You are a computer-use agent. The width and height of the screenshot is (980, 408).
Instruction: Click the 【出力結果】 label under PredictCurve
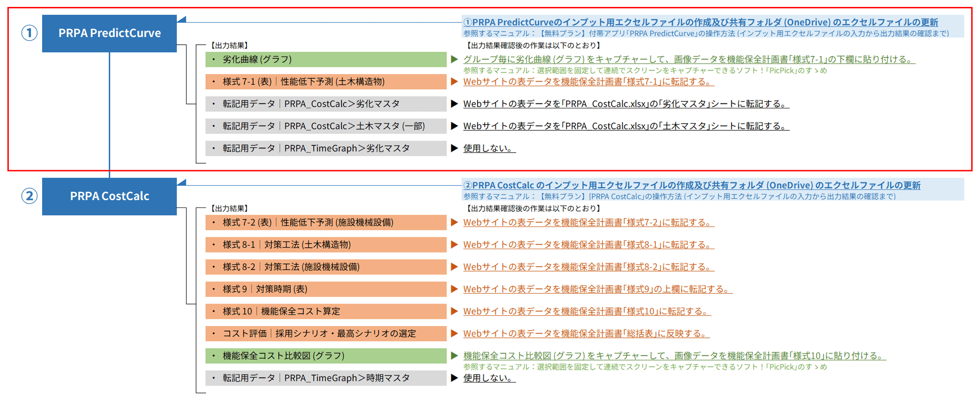tap(229, 46)
